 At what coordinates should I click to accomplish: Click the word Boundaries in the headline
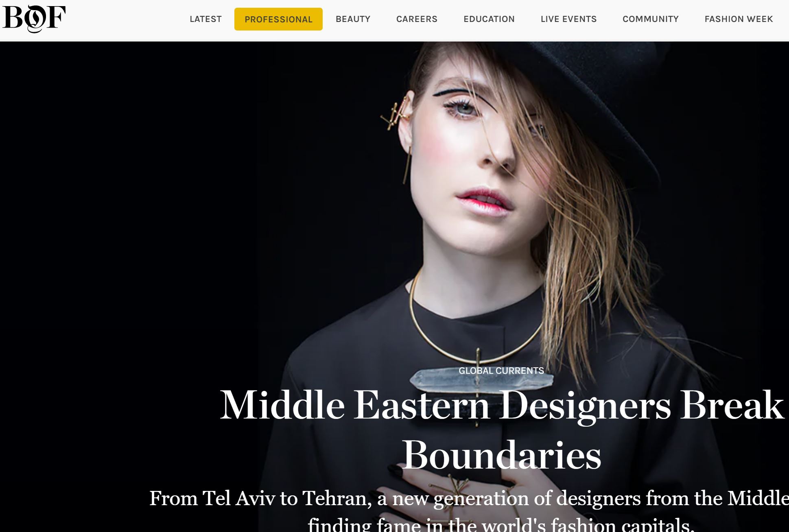click(502, 455)
